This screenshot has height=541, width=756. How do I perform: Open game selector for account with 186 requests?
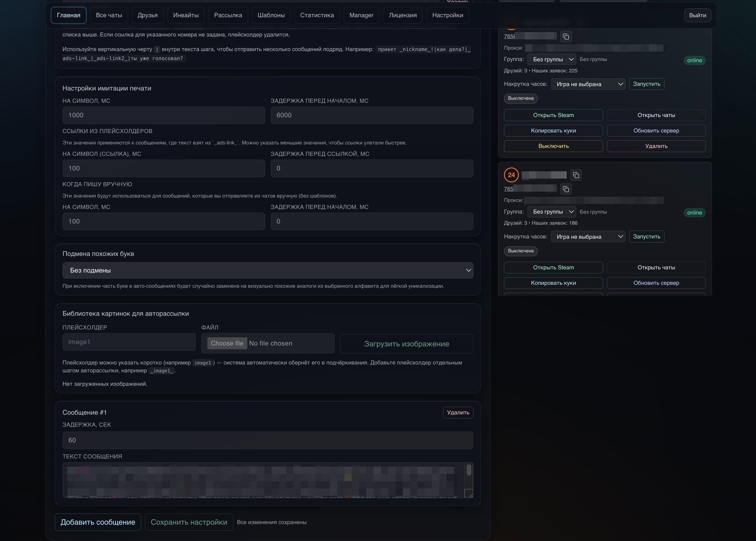(588, 237)
